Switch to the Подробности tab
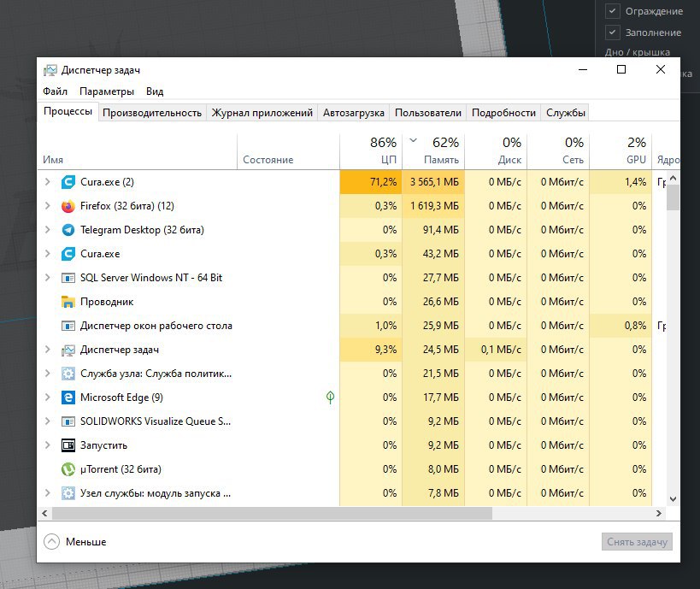The height and width of the screenshot is (589, 700). point(503,113)
